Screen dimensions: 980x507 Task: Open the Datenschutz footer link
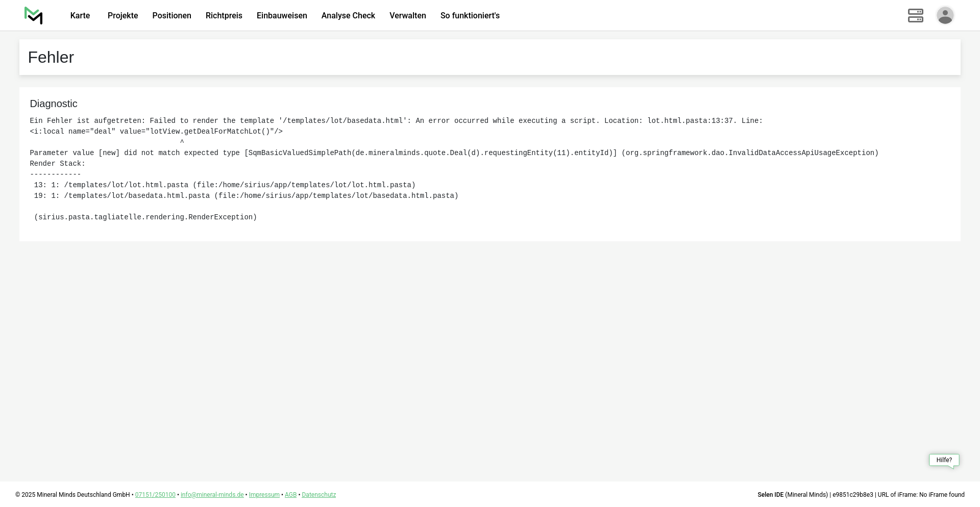pos(318,495)
